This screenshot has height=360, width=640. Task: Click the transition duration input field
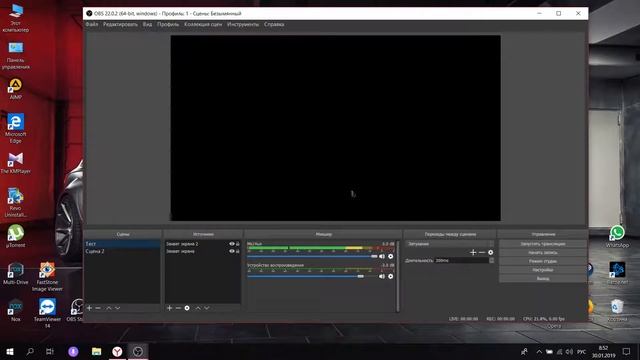coord(462,260)
